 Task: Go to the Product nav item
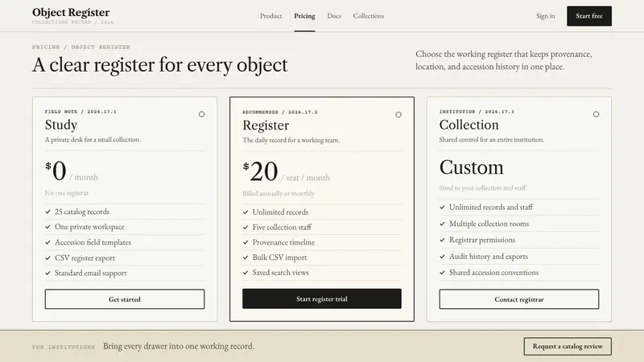click(x=270, y=16)
